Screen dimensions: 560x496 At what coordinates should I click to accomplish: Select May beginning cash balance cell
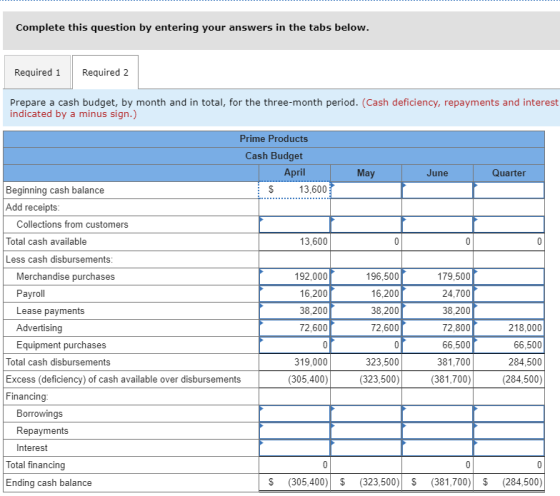pyautogui.click(x=366, y=190)
